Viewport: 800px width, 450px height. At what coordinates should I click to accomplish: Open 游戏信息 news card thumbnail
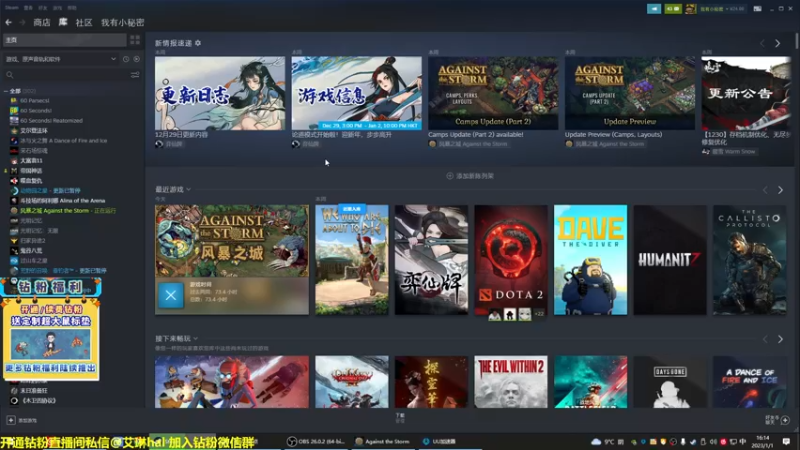tap(357, 93)
